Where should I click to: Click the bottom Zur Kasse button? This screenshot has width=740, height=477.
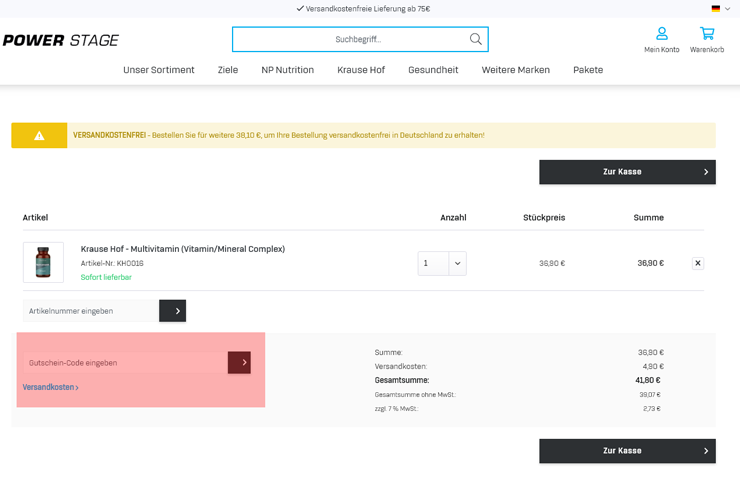[627, 451]
